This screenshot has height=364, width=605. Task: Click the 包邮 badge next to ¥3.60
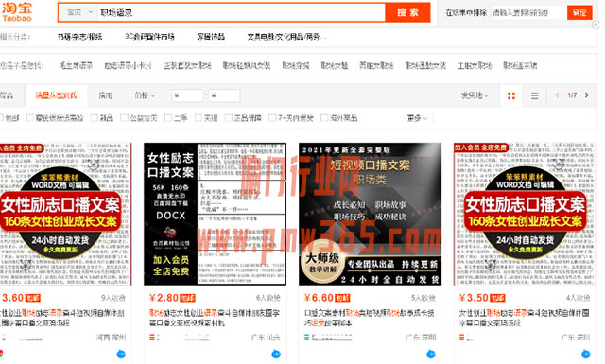(33, 298)
